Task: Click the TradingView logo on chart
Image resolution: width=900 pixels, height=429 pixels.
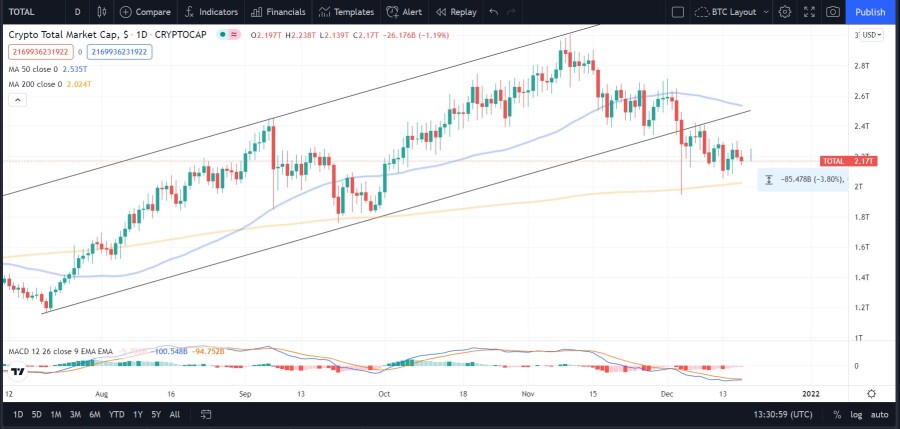Action: tap(18, 372)
